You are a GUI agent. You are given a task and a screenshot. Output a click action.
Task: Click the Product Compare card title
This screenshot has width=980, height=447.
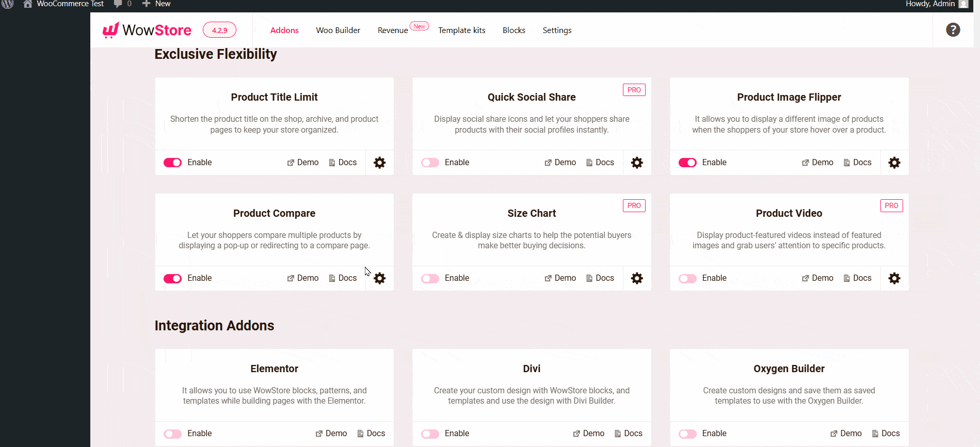click(274, 213)
